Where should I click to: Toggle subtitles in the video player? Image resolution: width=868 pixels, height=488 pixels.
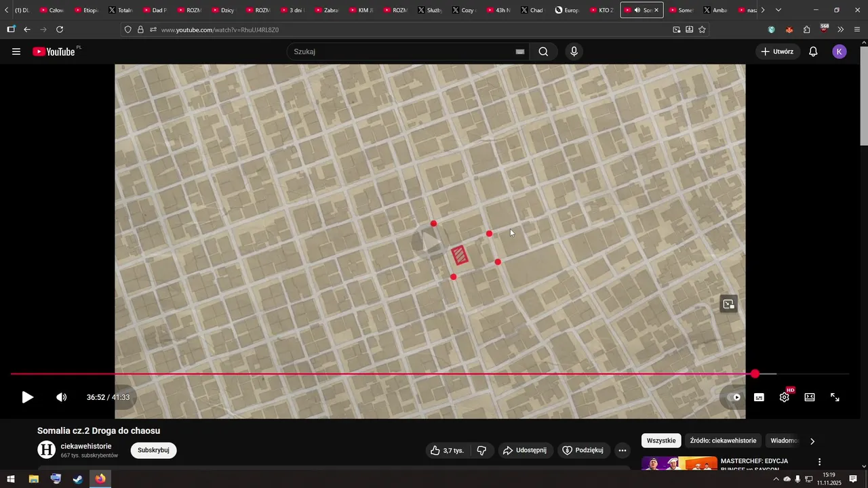[759, 397]
